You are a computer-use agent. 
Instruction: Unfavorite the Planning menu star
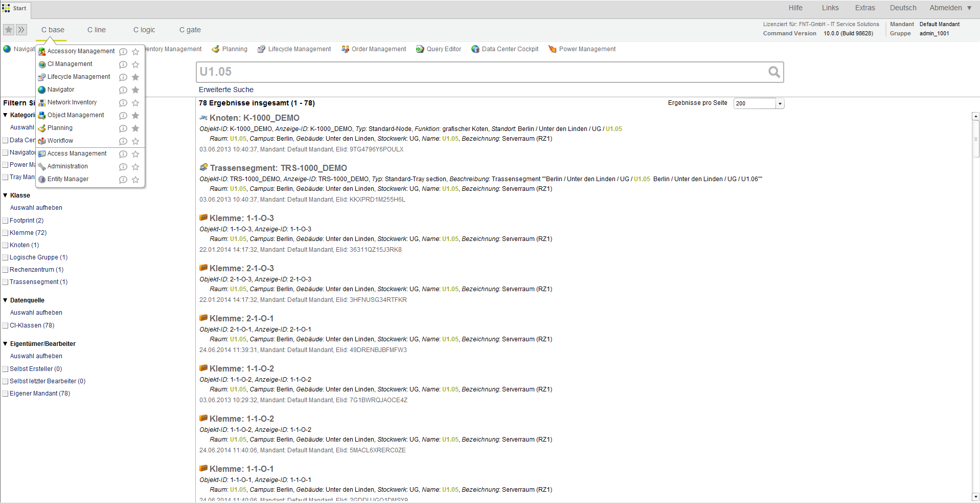(135, 128)
